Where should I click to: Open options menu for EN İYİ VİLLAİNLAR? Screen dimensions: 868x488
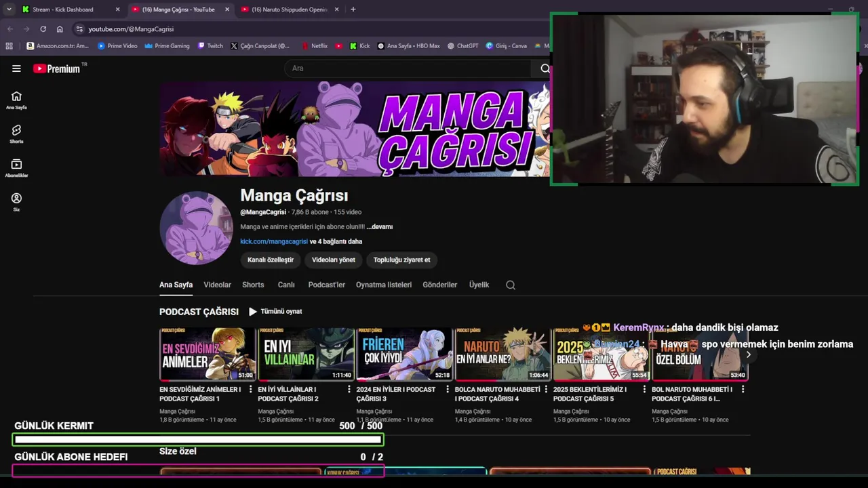(349, 390)
